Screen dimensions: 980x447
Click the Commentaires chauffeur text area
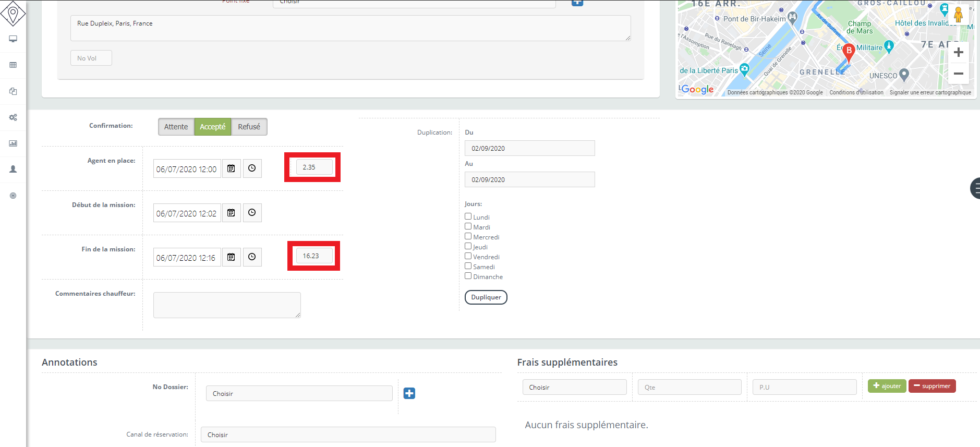click(227, 305)
